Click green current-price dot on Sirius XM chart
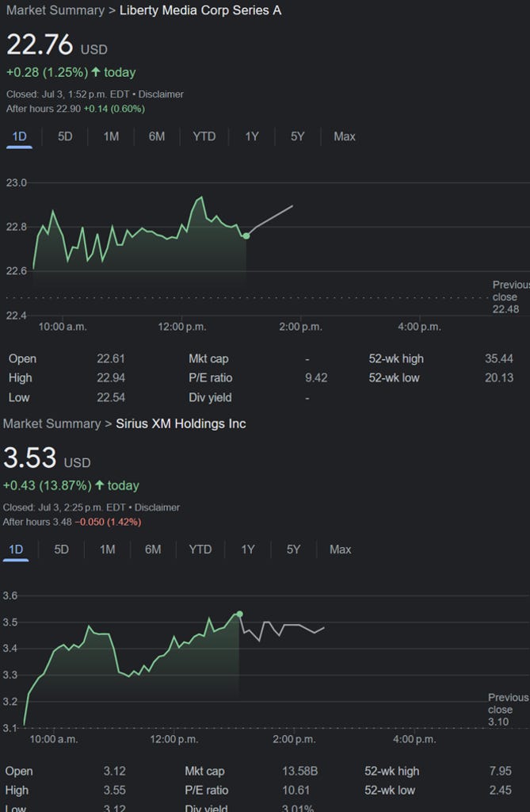530x812 pixels. pos(239,615)
